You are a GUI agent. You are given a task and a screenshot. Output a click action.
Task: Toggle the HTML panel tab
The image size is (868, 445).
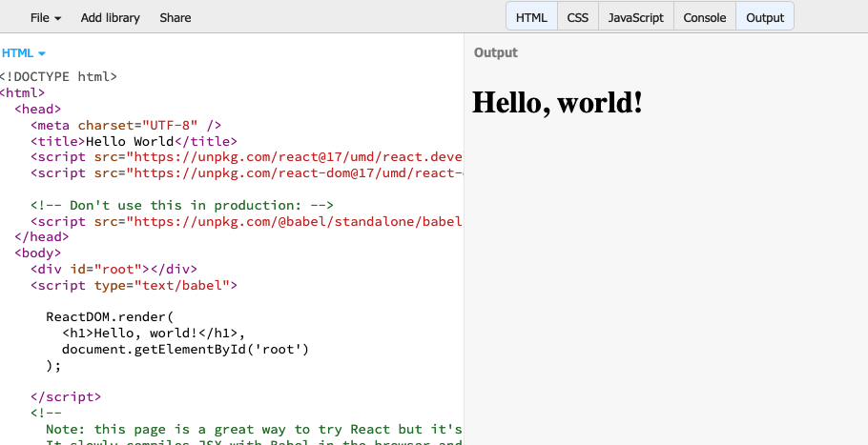point(531,16)
